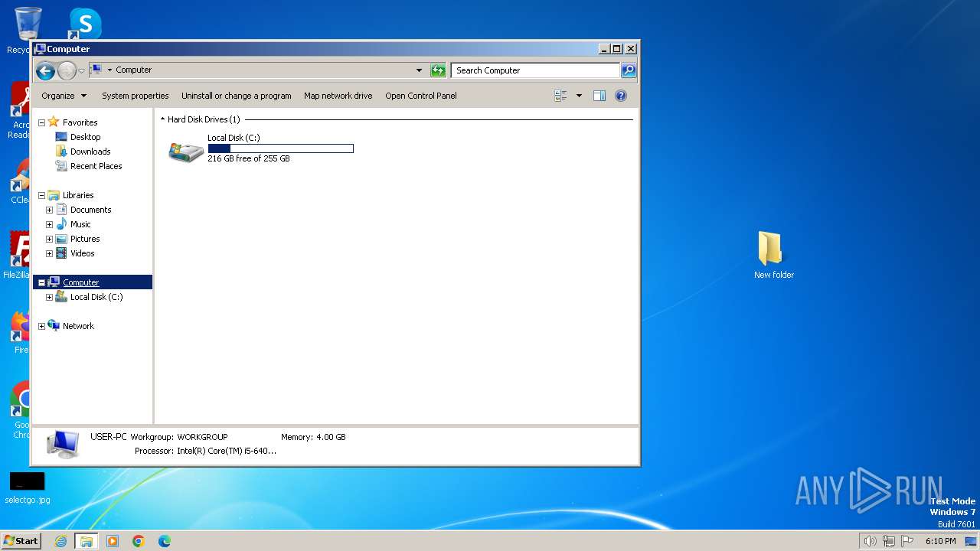
Task: Open the New folder on desktop
Action: 773,256
